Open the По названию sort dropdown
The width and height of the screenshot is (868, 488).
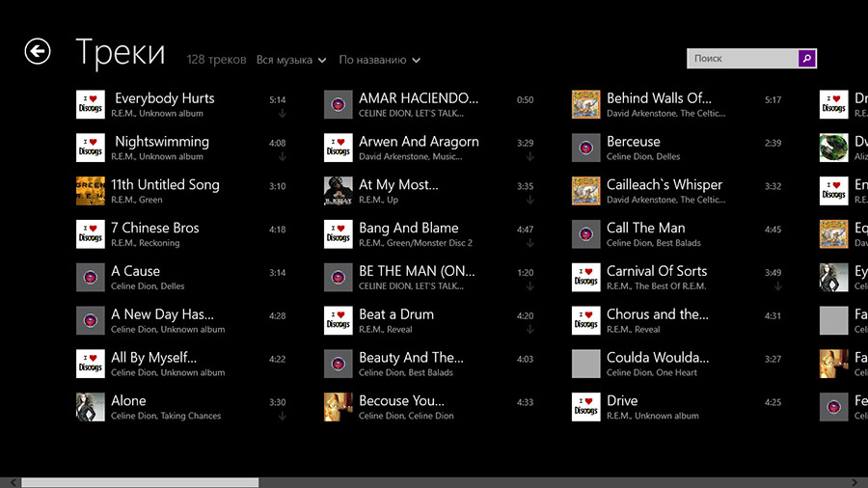pyautogui.click(x=379, y=60)
